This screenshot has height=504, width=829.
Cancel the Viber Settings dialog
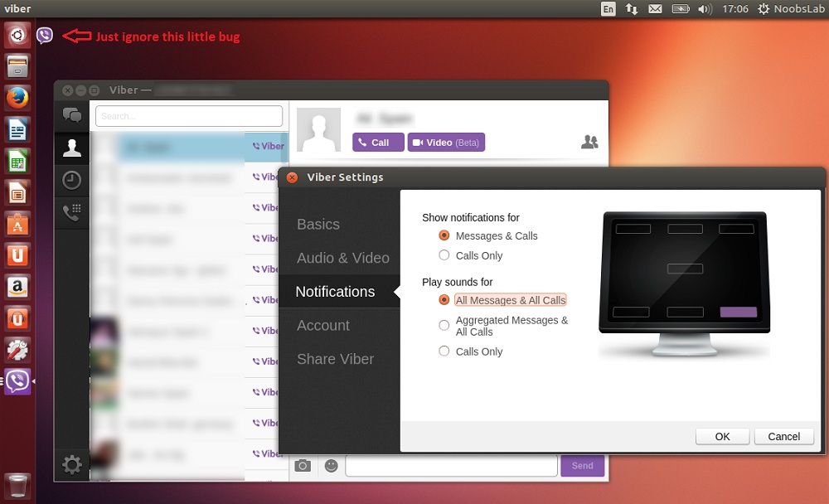coord(783,436)
